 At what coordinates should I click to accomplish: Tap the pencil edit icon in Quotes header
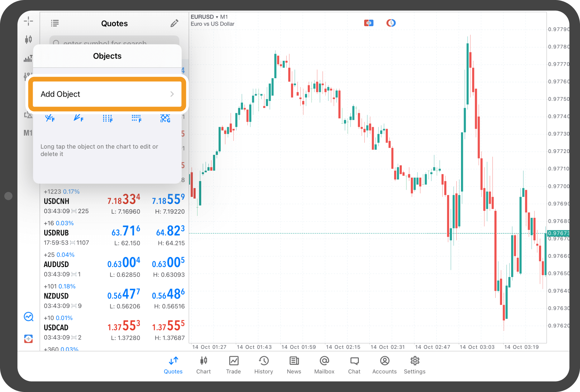[174, 23]
